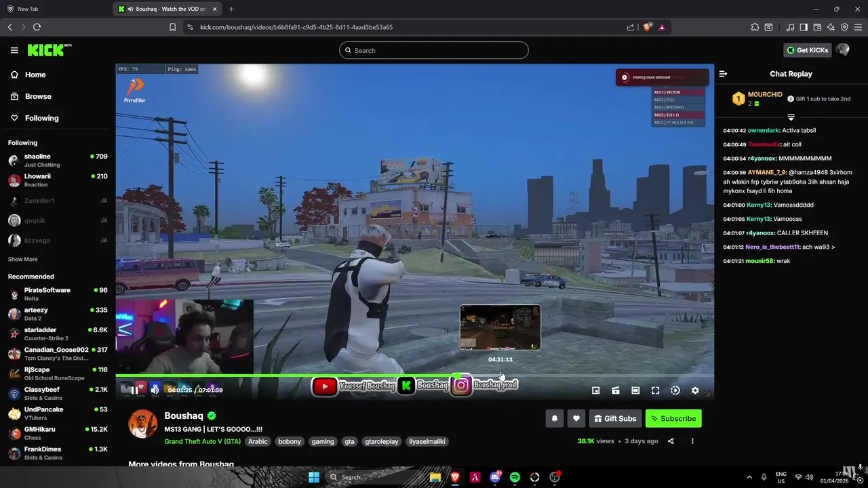Go to Kick home logo

[49, 50]
